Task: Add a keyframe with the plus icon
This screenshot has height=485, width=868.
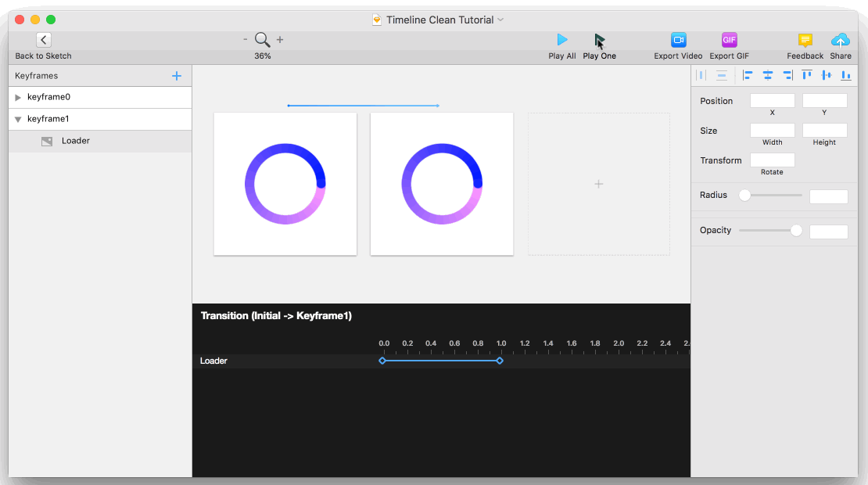Action: pos(177,76)
